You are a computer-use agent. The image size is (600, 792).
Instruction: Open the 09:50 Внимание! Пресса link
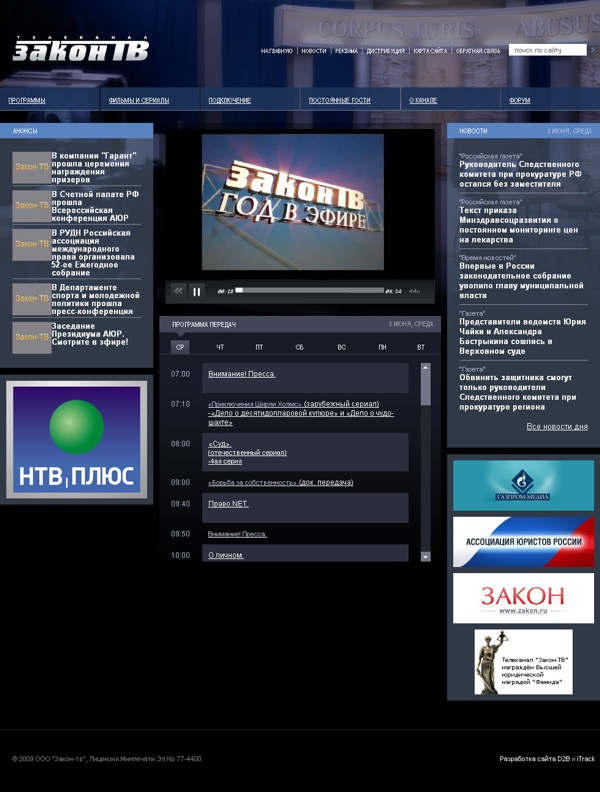tap(237, 534)
